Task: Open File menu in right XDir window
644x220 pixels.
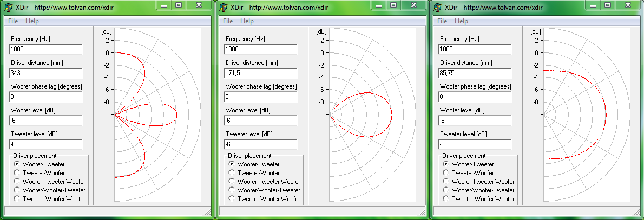Action: point(442,21)
